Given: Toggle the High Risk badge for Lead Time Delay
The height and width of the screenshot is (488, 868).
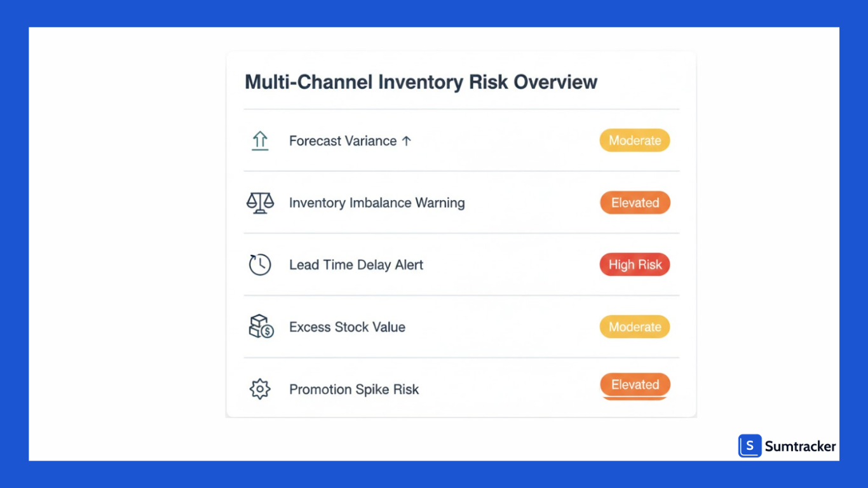Looking at the screenshot, I should (x=635, y=264).
